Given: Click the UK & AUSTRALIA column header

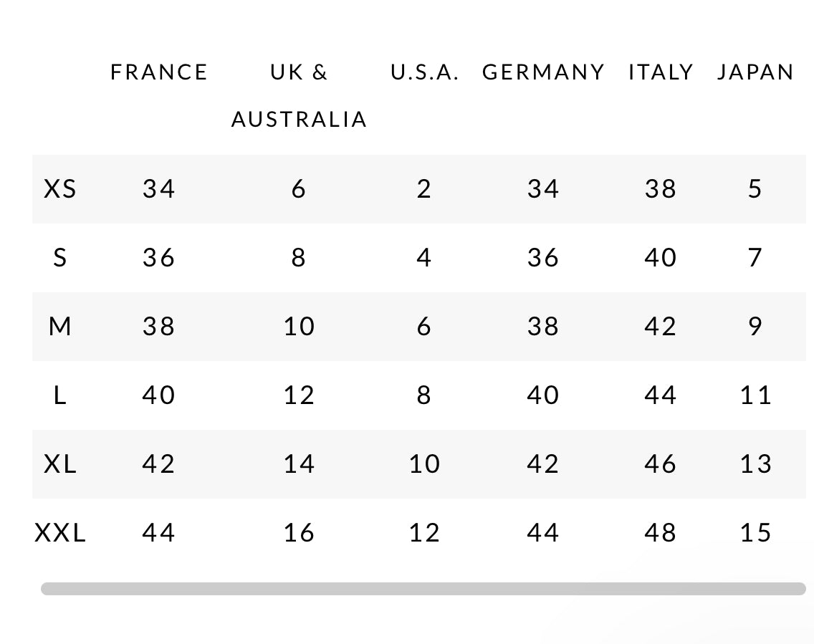Looking at the screenshot, I should pyautogui.click(x=299, y=95).
